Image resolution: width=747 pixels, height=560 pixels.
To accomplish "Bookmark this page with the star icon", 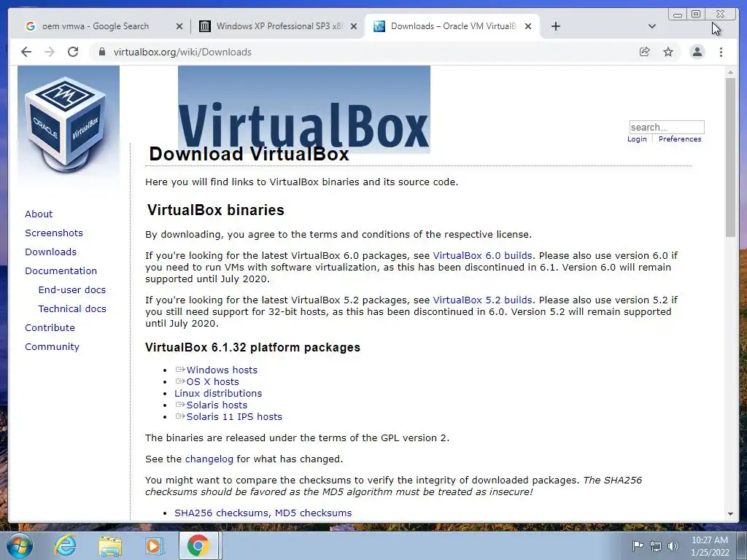I will (x=668, y=52).
